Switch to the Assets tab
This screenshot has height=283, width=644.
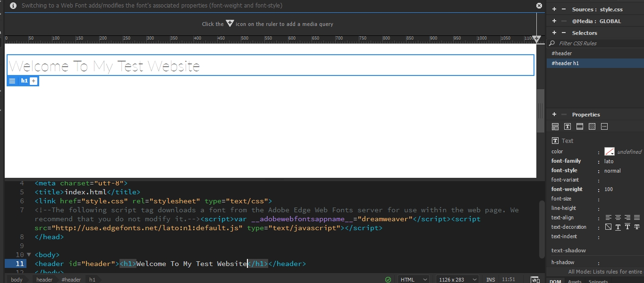point(575,281)
